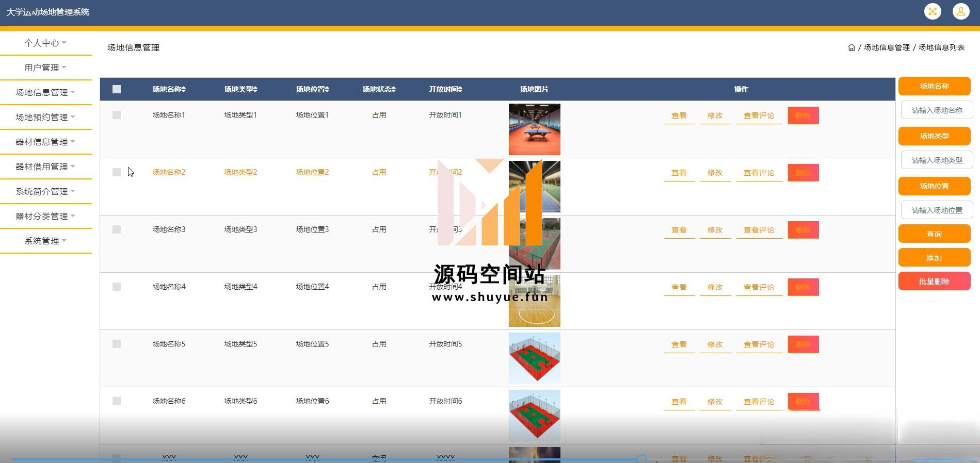This screenshot has width=980, height=463.
Task: Expand the 系统管理 sidebar menu
Action: click(x=45, y=241)
